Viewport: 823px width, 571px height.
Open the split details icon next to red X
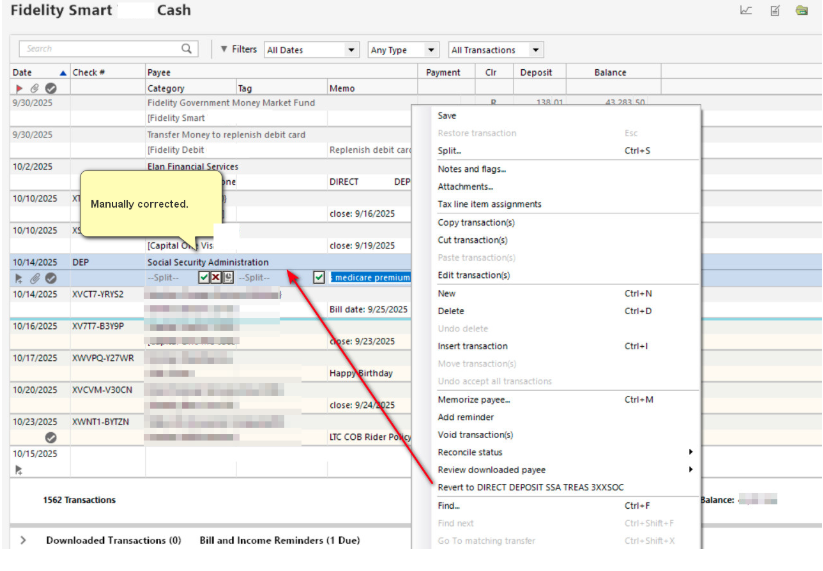[x=228, y=277]
